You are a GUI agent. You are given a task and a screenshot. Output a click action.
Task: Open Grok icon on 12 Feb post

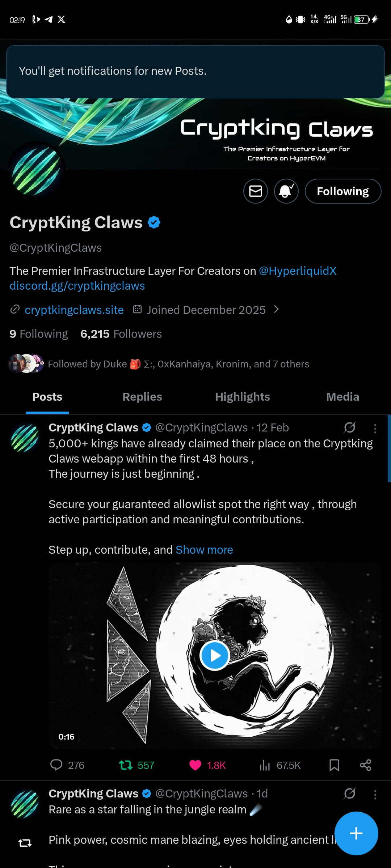coord(350,427)
